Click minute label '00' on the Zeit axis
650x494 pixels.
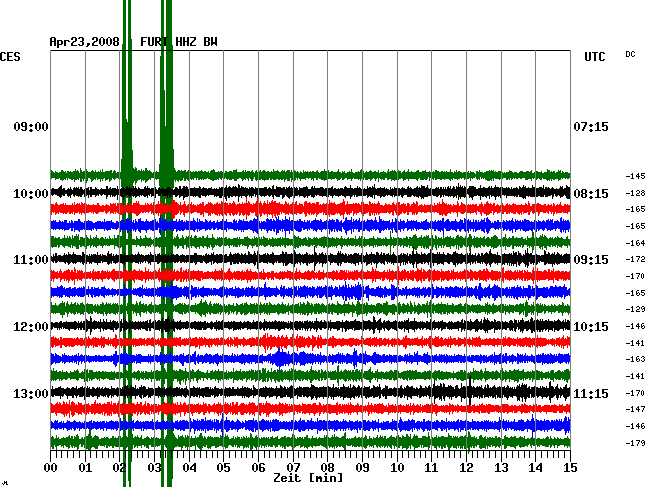pyautogui.click(x=51, y=468)
